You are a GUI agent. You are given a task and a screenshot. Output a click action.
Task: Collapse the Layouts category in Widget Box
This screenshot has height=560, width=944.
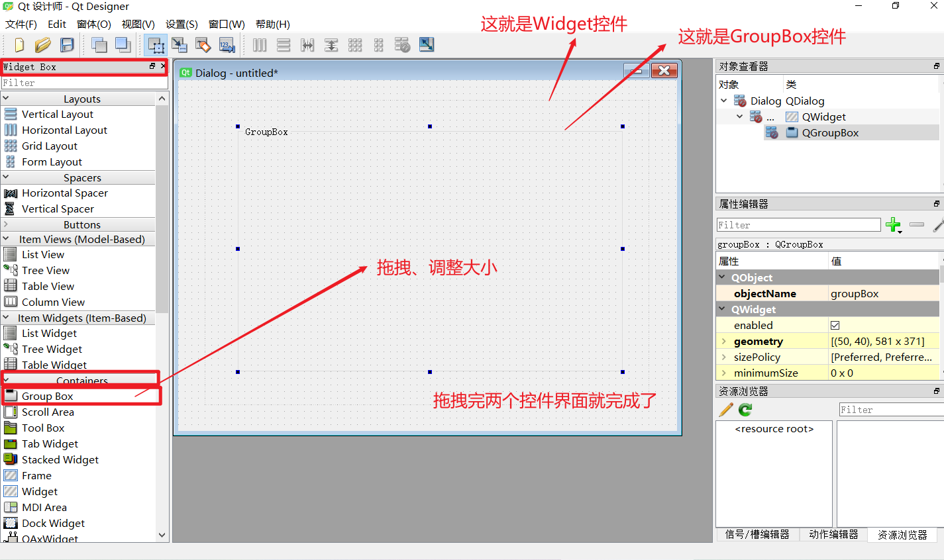click(7, 98)
